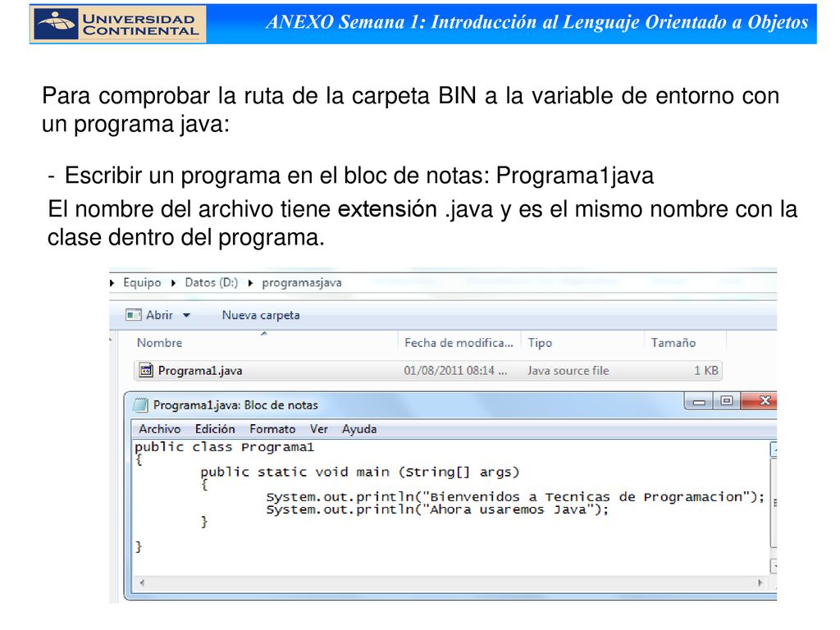
Task: Sort by the Tamaño column header
Action: click(x=673, y=342)
